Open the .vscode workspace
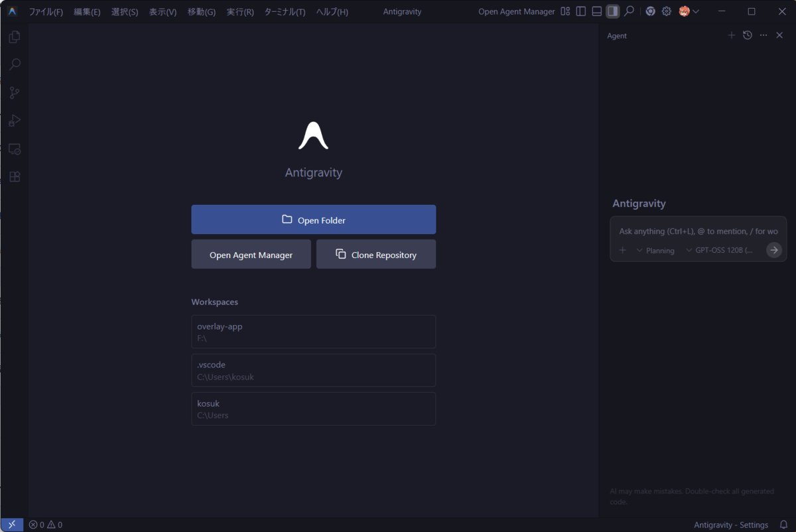Screen dimensions: 796x532 (x=314, y=370)
